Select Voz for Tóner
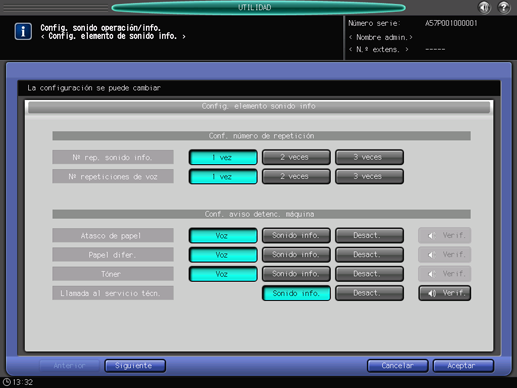 (223, 274)
